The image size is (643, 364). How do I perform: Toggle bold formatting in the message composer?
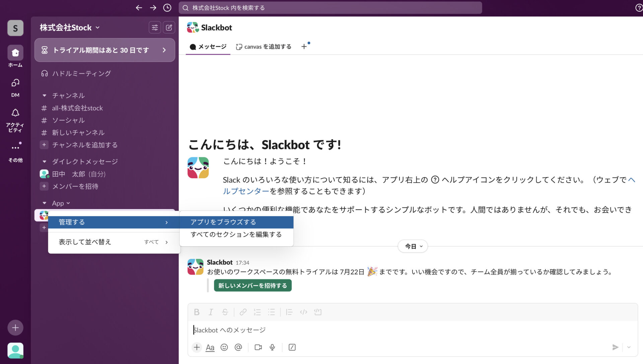coord(197,312)
